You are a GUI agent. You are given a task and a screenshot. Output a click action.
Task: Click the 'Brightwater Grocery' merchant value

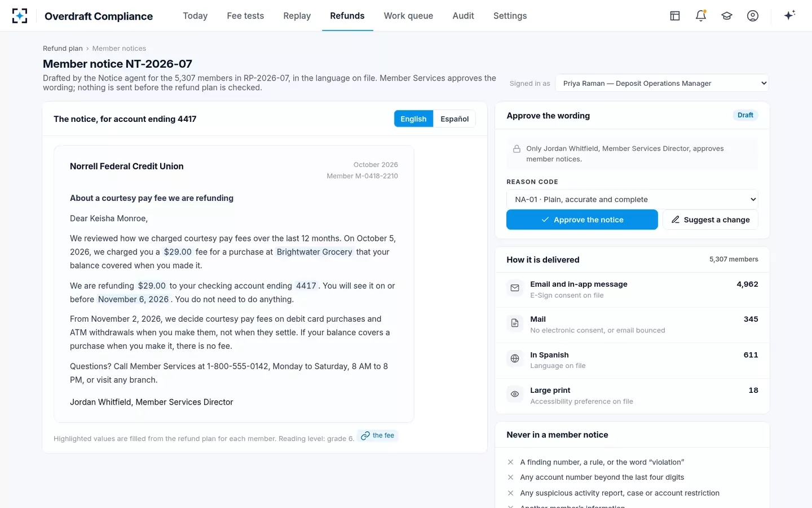(x=314, y=252)
